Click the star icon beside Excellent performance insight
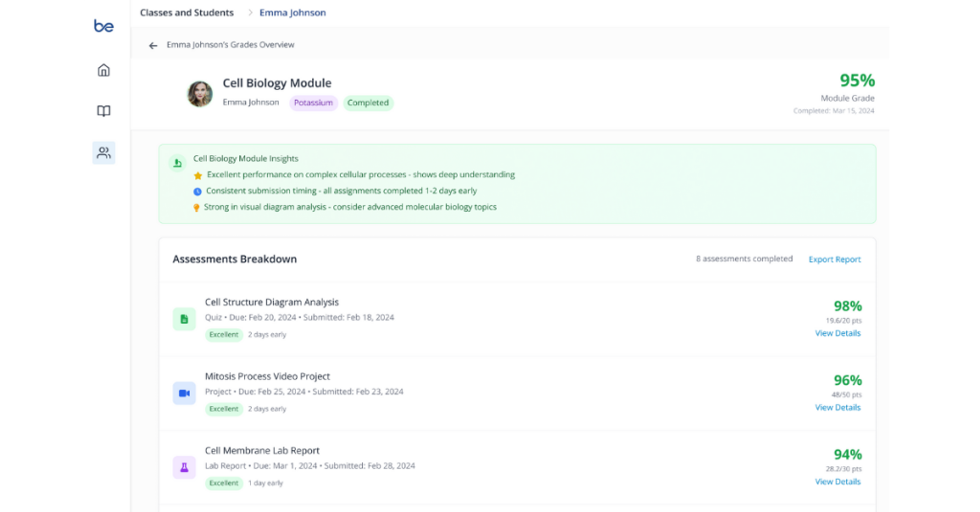The height and width of the screenshot is (512, 980). (198, 175)
